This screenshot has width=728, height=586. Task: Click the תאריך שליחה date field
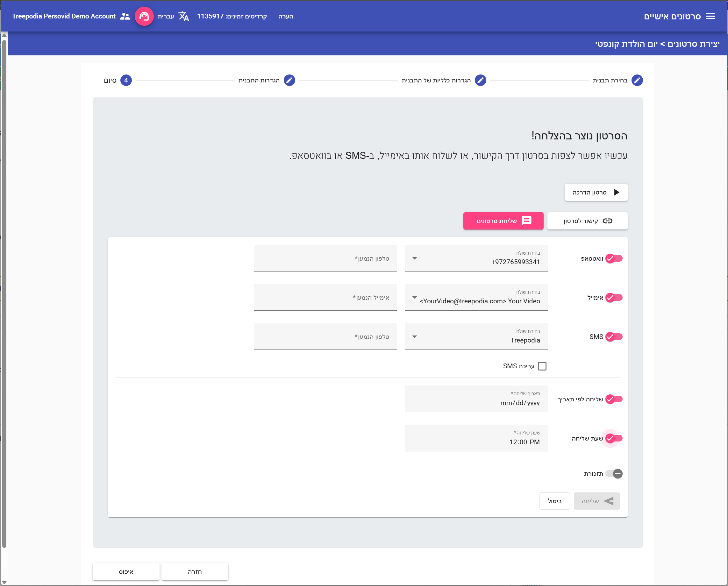pos(476,399)
